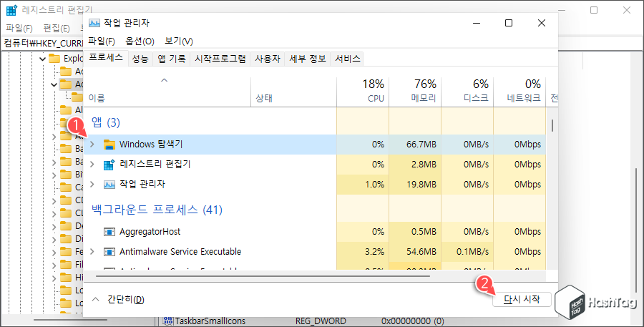The image size is (644, 327).
Task: Expand the 작업 관리자 process group
Action: tap(92, 184)
